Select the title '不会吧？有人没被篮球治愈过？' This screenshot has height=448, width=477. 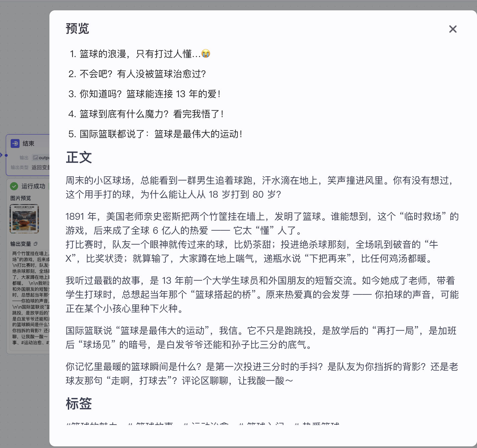pos(143,74)
